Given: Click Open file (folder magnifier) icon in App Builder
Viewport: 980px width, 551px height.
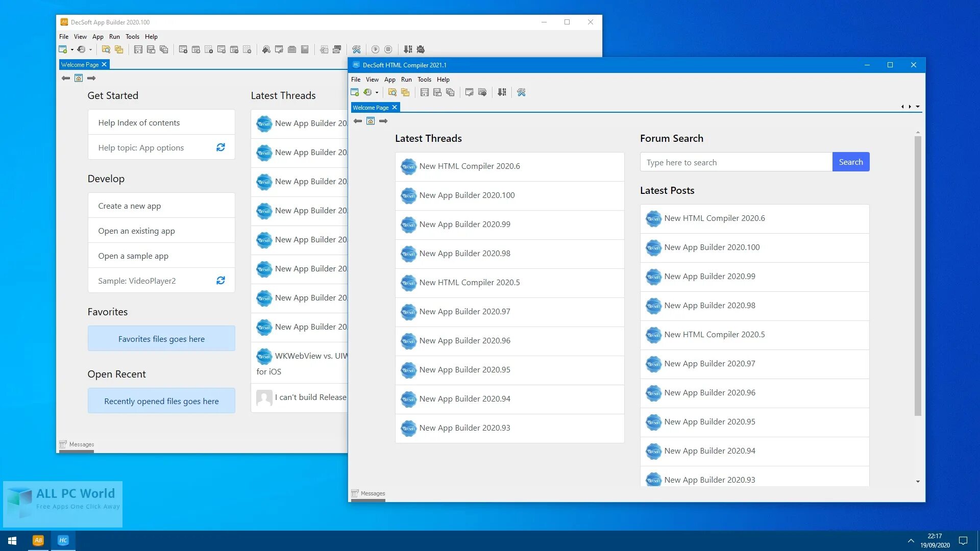Looking at the screenshot, I should pyautogui.click(x=106, y=49).
